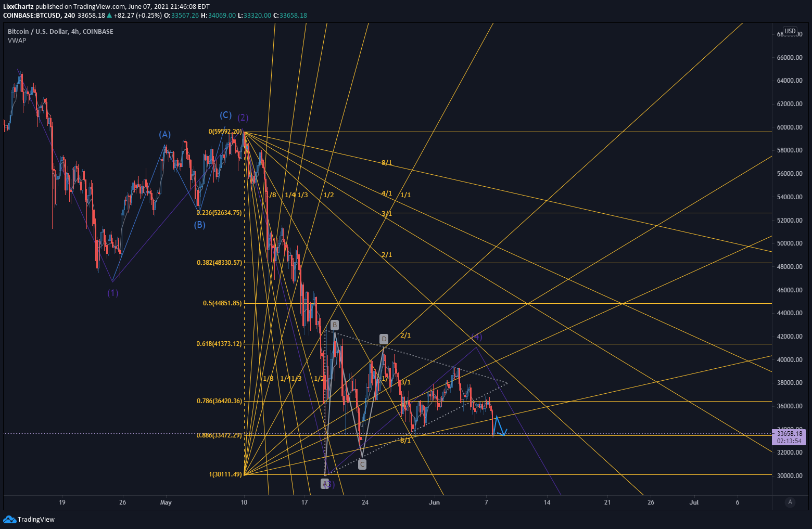This screenshot has height=529, width=812.
Task: Select the gray C pattern point marker
Action: pos(362,465)
